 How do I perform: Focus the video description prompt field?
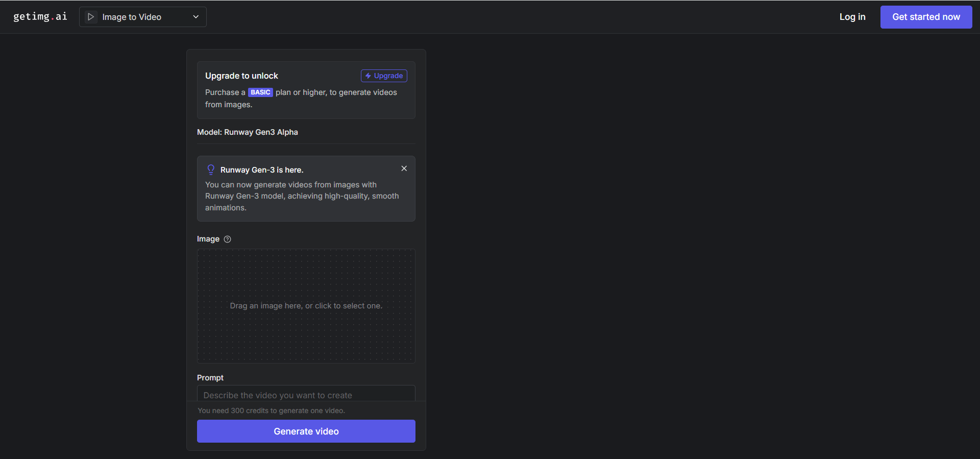[x=306, y=395]
